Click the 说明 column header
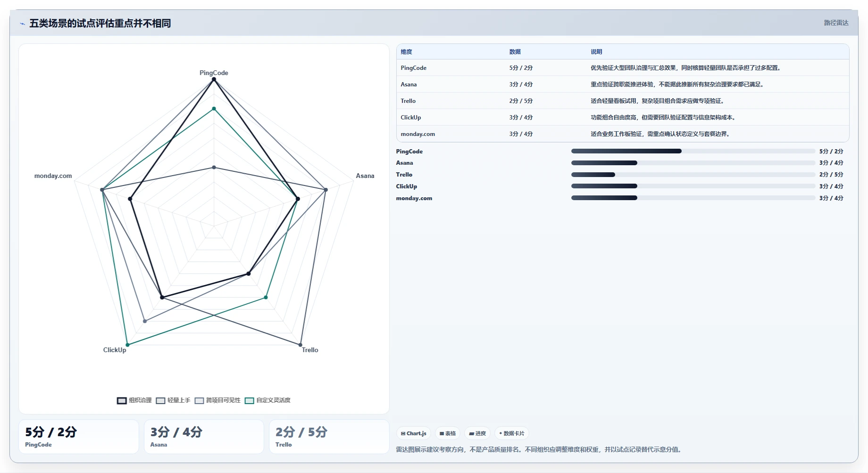Viewport: 868px width, 473px height. pos(596,52)
